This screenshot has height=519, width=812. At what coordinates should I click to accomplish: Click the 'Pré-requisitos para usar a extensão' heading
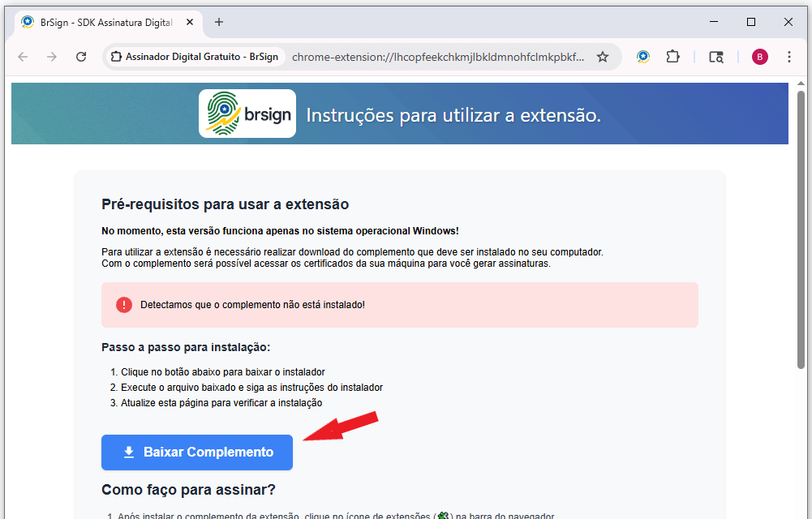tap(226, 204)
